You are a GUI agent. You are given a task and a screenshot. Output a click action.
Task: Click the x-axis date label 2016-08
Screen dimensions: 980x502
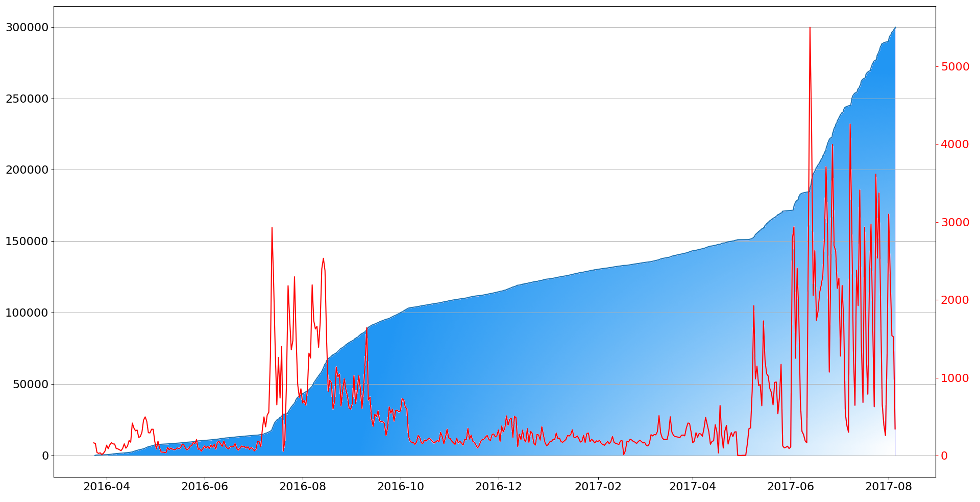point(302,487)
